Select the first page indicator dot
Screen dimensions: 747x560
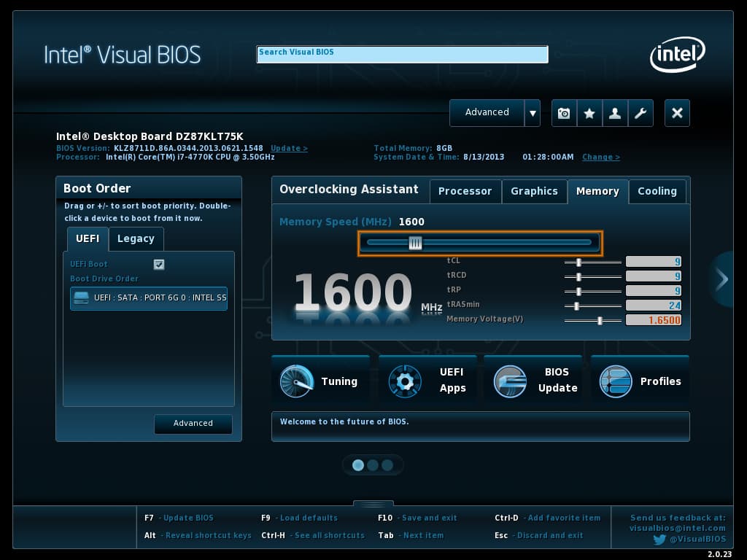(x=357, y=465)
